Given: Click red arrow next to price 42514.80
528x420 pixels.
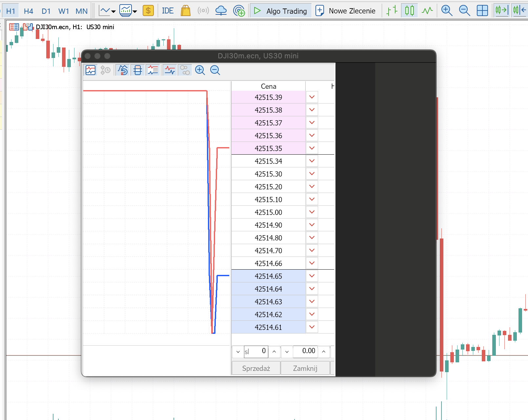Looking at the screenshot, I should tap(312, 238).
